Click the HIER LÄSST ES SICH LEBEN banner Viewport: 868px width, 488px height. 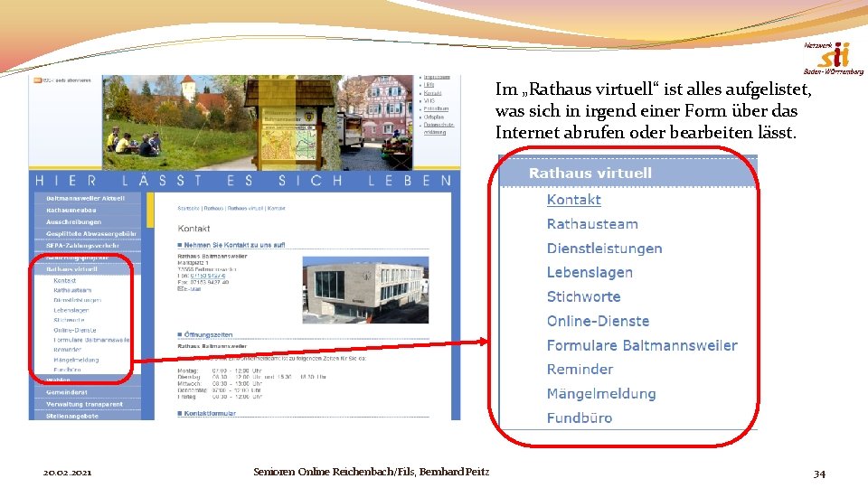(x=244, y=181)
